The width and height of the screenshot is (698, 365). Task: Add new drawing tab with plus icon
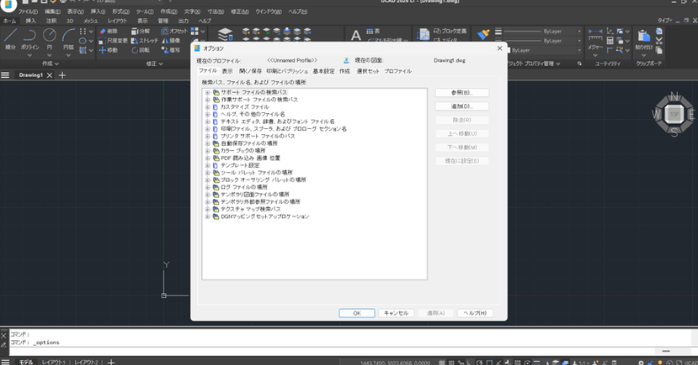[62, 75]
